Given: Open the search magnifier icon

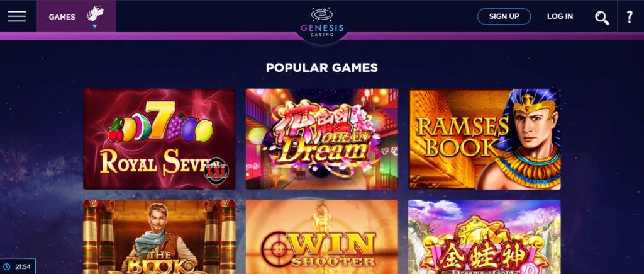Looking at the screenshot, I should pos(602,17).
